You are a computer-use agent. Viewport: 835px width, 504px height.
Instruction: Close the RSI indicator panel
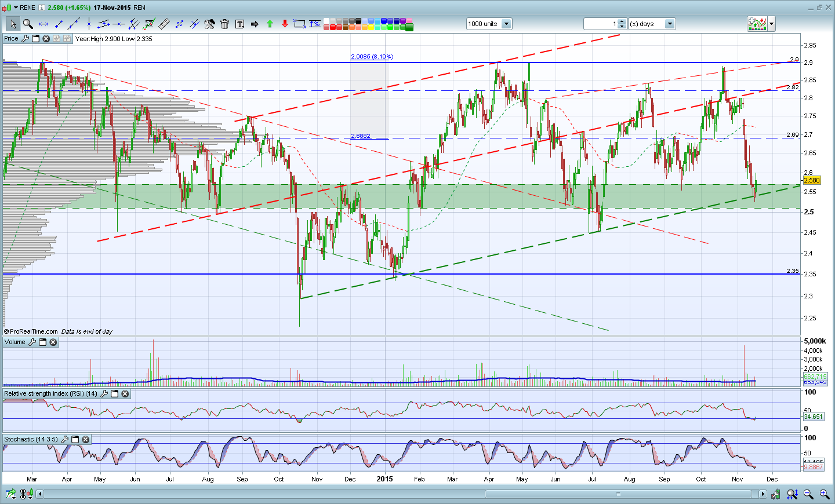pos(125,394)
